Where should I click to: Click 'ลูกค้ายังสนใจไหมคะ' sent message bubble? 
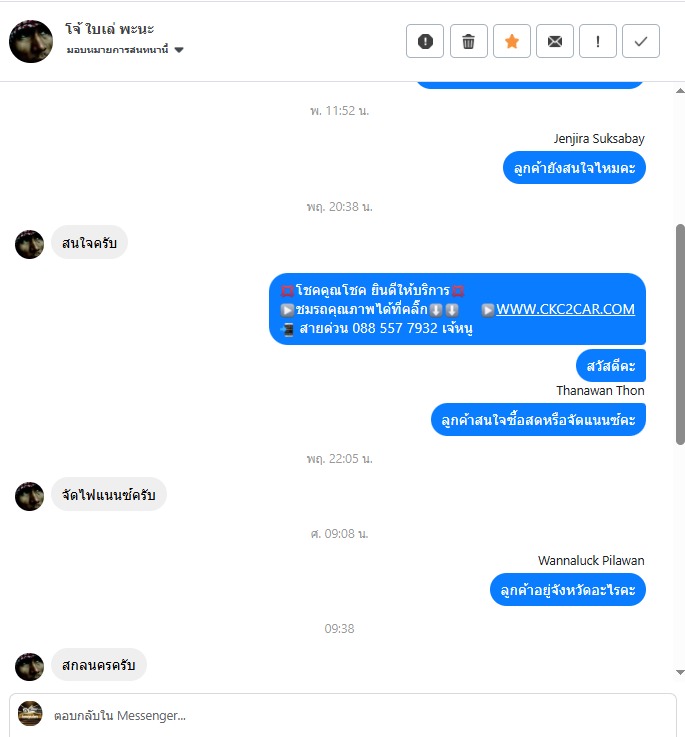[x=574, y=168]
